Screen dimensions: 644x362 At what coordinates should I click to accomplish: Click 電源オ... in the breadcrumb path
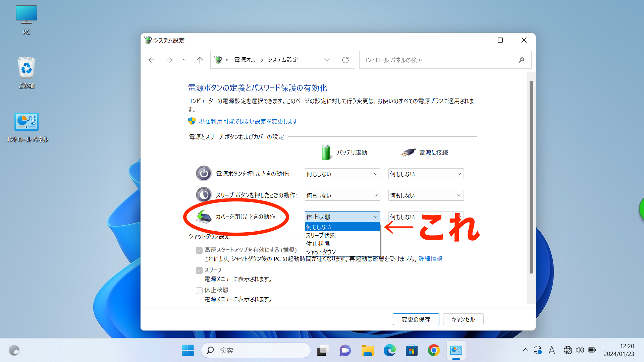click(x=245, y=60)
